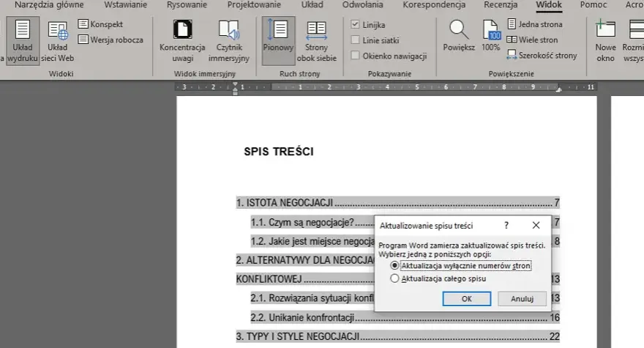Switch to Układ sieci Web view
The width and height of the screenshot is (644, 348).
click(x=58, y=41)
